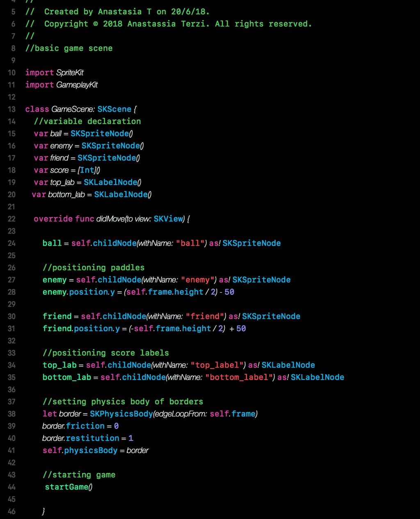Click the "enemy" string literal
The width and height of the screenshot is (420, 519).
tap(198, 280)
